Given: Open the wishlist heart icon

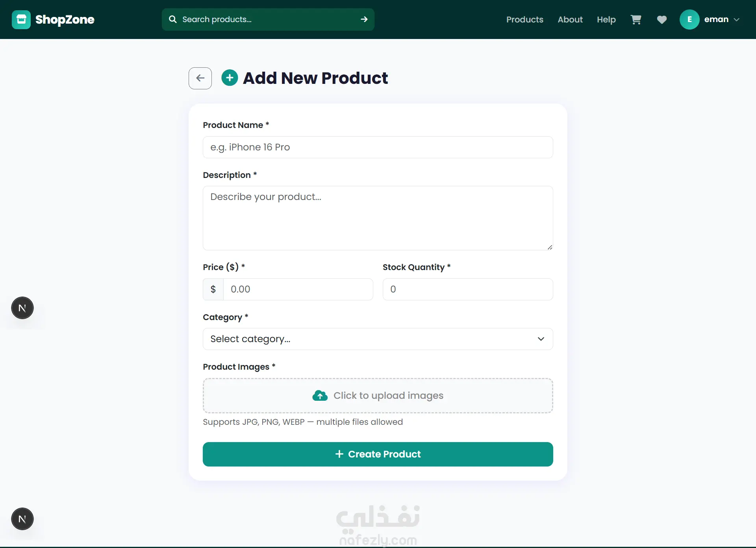Looking at the screenshot, I should click(x=662, y=19).
